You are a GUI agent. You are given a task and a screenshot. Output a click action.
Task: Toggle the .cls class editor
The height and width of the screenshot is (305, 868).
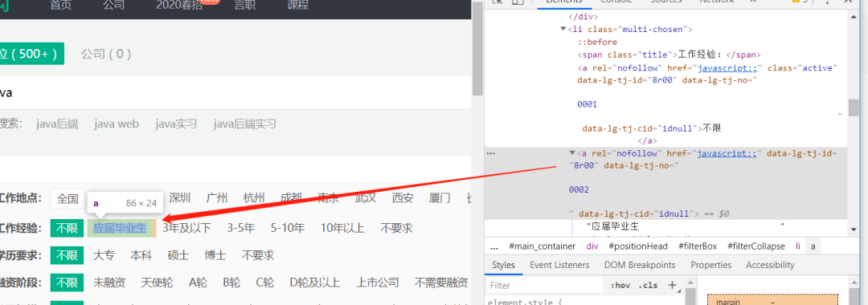point(648,286)
